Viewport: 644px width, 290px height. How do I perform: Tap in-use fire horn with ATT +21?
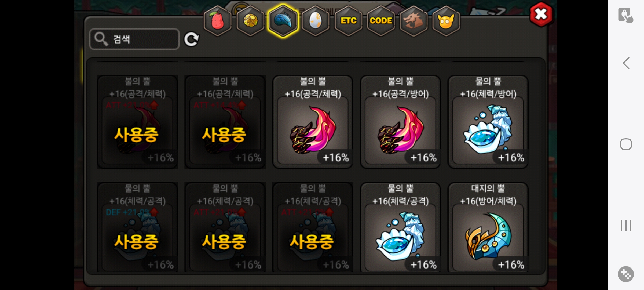tap(137, 122)
